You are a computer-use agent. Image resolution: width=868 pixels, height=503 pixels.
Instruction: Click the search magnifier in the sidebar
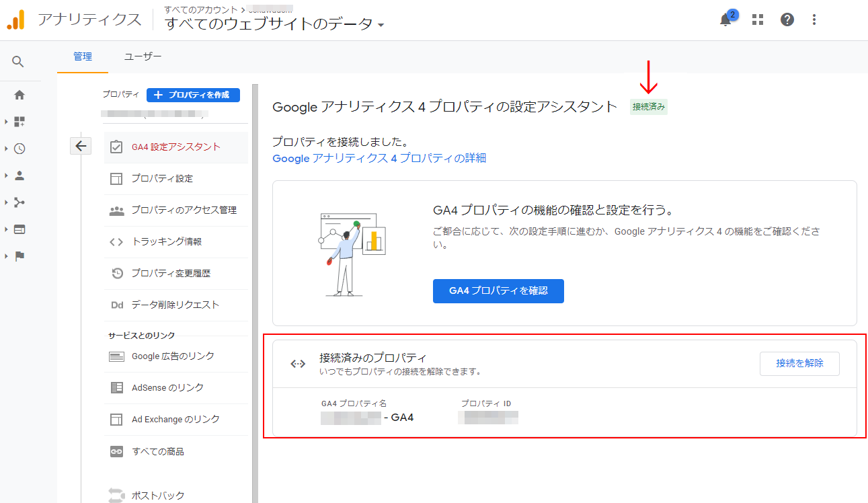pos(18,62)
